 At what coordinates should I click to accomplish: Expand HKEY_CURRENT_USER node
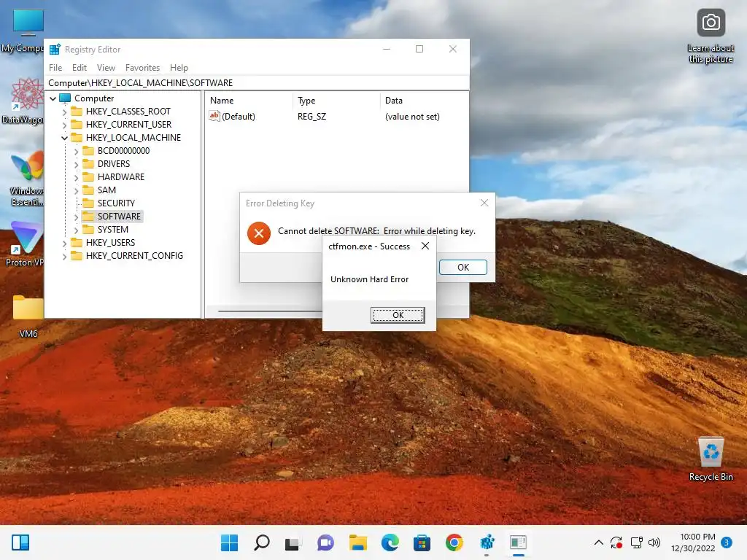tap(64, 125)
